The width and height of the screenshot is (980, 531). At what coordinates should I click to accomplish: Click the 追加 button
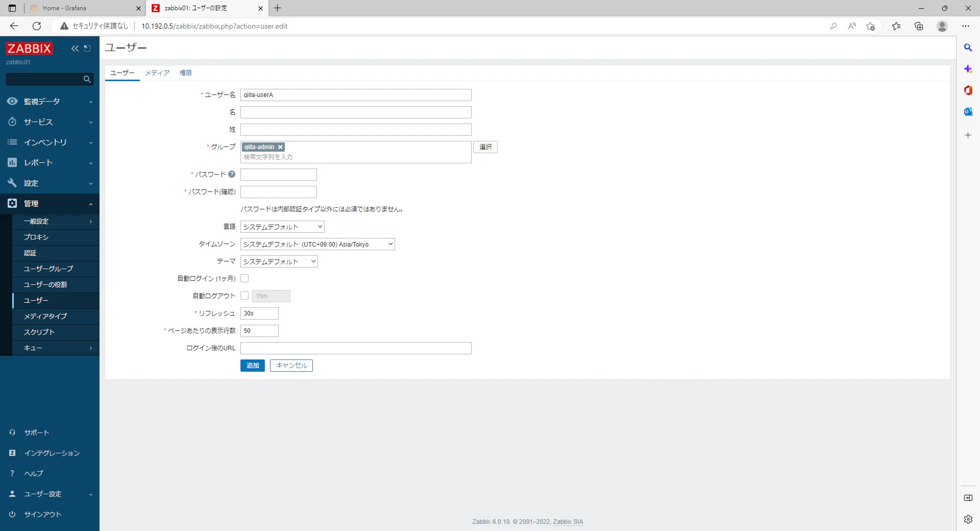tap(253, 366)
